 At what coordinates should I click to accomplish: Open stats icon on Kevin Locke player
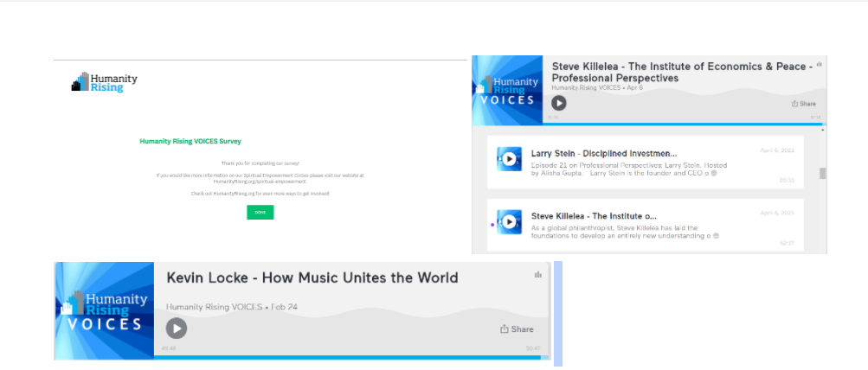tap(537, 275)
